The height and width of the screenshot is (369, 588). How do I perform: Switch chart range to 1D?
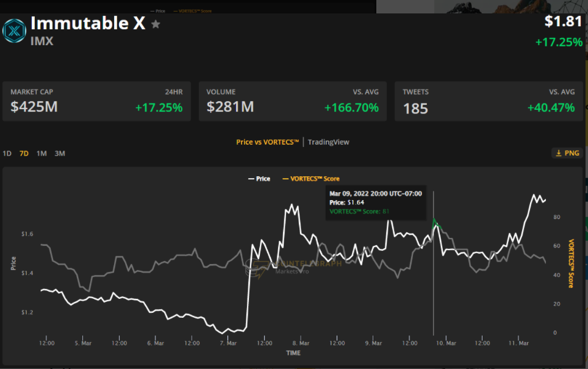tap(7, 153)
